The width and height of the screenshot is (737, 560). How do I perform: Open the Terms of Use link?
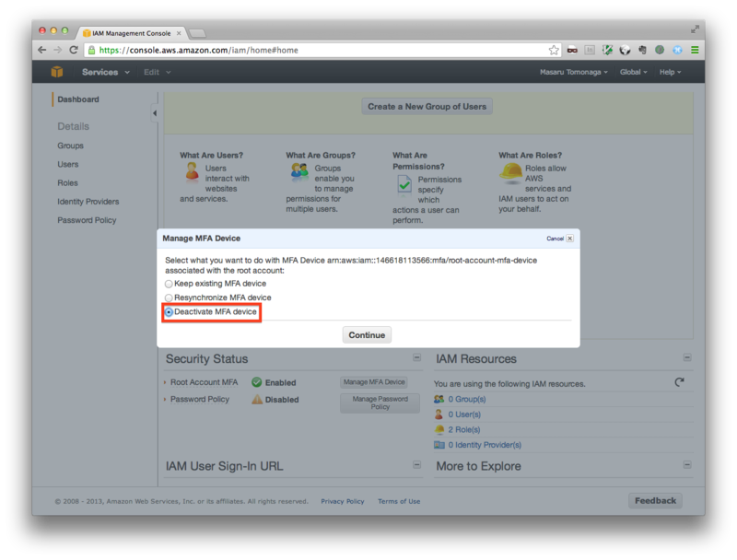click(x=399, y=501)
